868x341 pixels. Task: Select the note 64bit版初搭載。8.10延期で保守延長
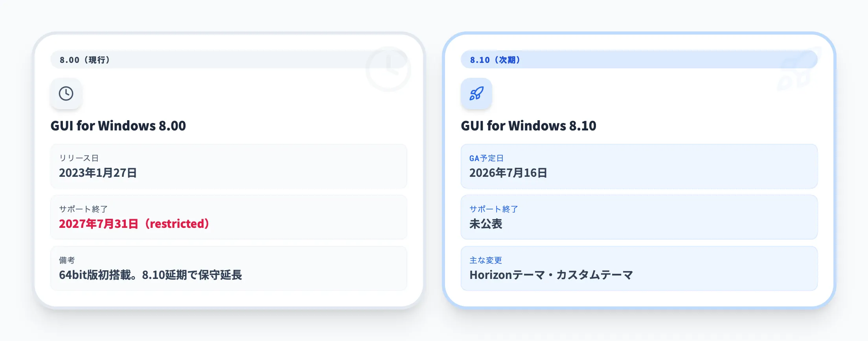pyautogui.click(x=151, y=275)
